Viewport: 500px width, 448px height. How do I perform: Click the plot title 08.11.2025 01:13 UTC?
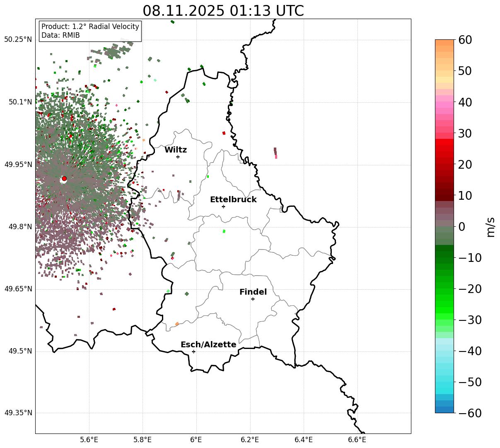pyautogui.click(x=223, y=11)
